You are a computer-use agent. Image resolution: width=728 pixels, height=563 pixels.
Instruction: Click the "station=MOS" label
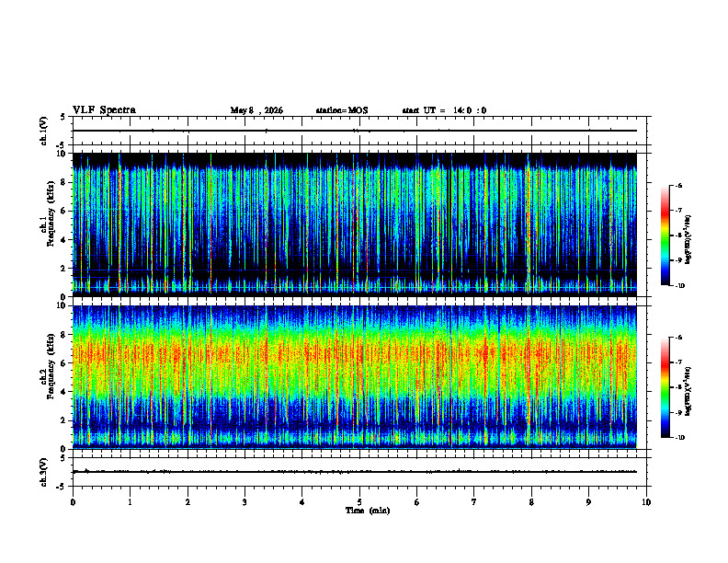tap(342, 110)
